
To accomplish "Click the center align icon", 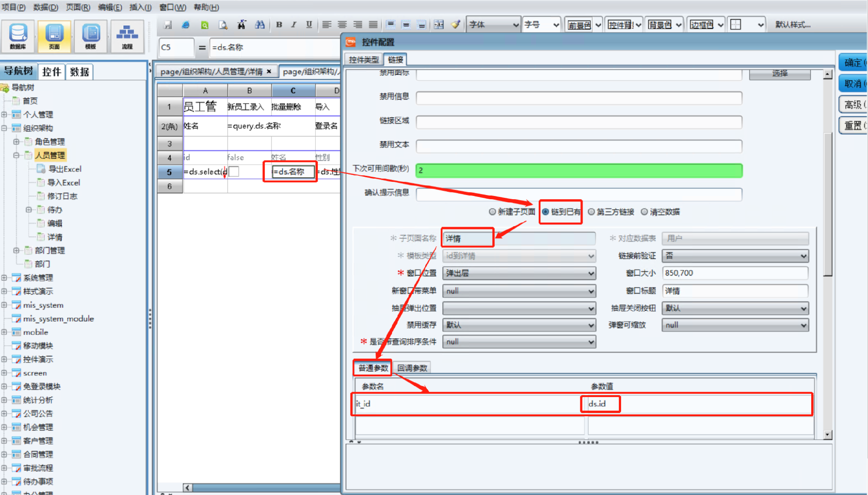I will coord(342,25).
